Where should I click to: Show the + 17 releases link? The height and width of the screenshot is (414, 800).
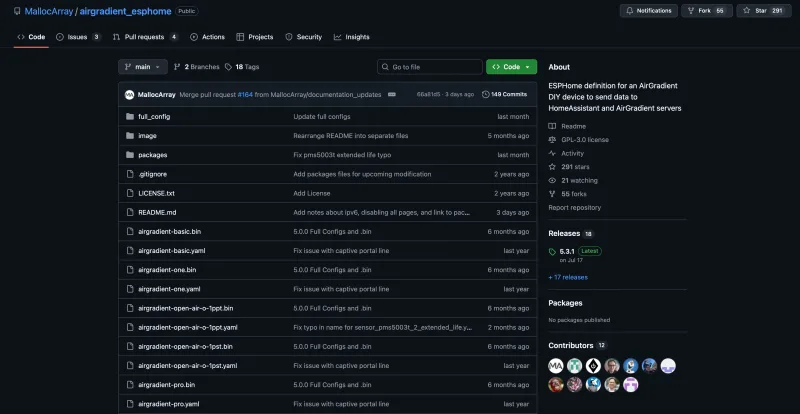click(x=568, y=277)
